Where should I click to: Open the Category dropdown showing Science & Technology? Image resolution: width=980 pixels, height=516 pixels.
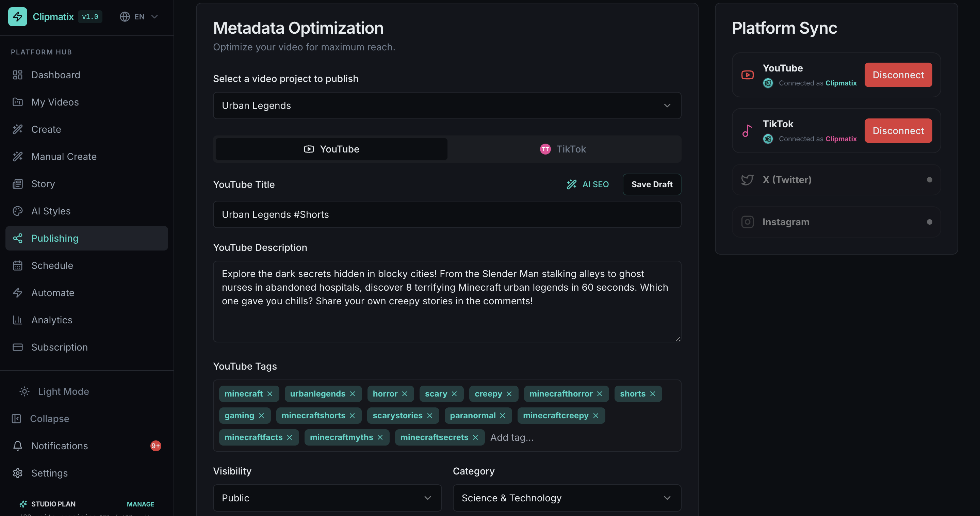point(567,498)
